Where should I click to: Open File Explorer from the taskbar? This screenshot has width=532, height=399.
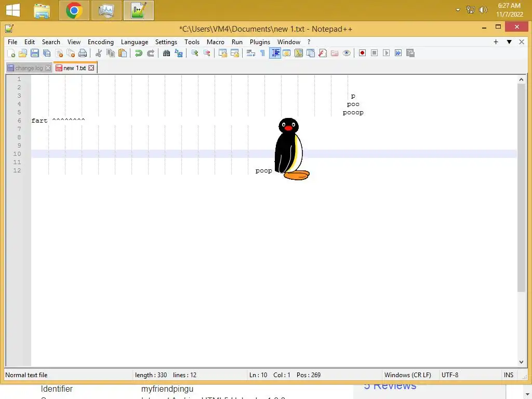[x=42, y=10]
